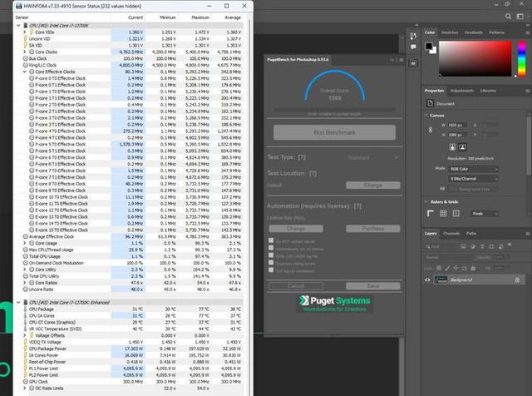Switch to the Swatches tab
Image resolution: width=532 pixels, height=396 pixels.
(x=450, y=32)
